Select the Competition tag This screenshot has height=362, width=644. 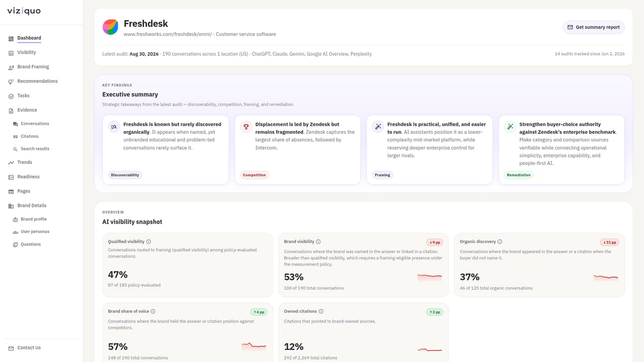coord(254,175)
